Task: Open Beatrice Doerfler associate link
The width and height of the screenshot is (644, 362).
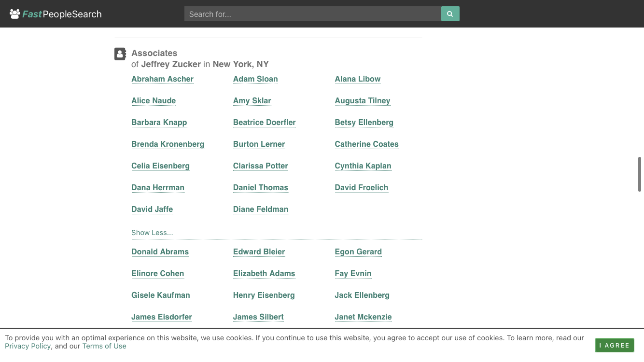Action: click(265, 122)
